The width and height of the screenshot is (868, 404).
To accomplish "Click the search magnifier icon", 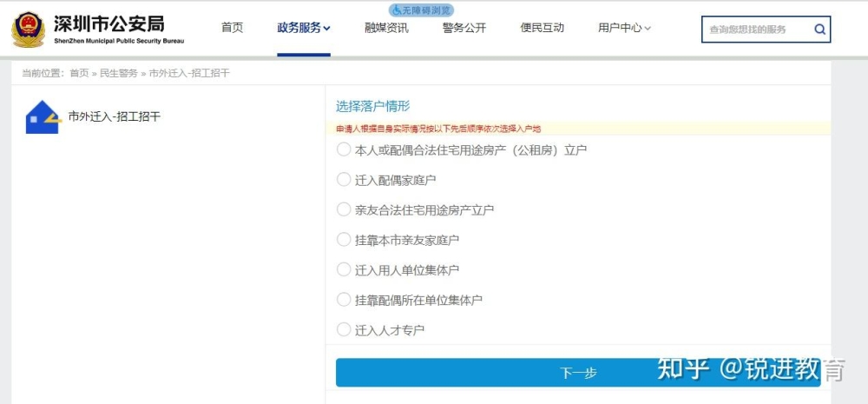I will [x=819, y=30].
